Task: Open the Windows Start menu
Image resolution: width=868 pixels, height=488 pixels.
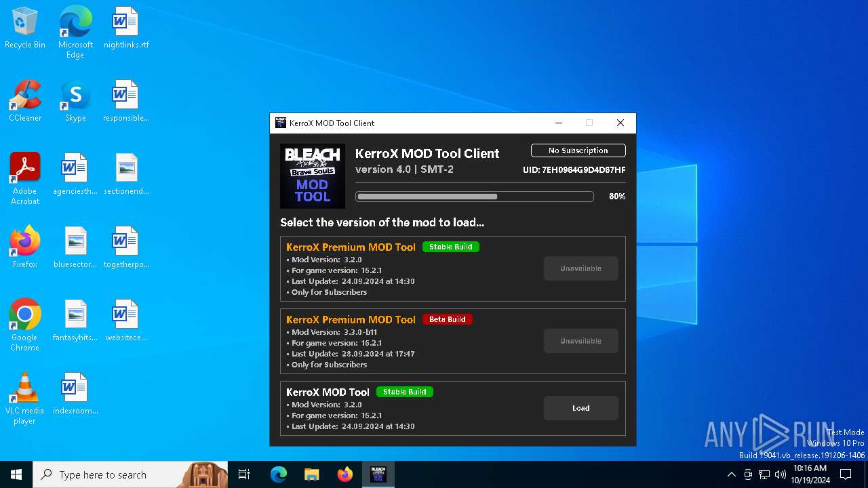Action: (16, 474)
